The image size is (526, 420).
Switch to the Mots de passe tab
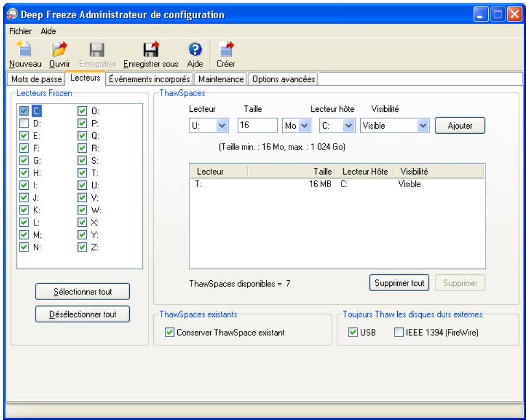[36, 79]
